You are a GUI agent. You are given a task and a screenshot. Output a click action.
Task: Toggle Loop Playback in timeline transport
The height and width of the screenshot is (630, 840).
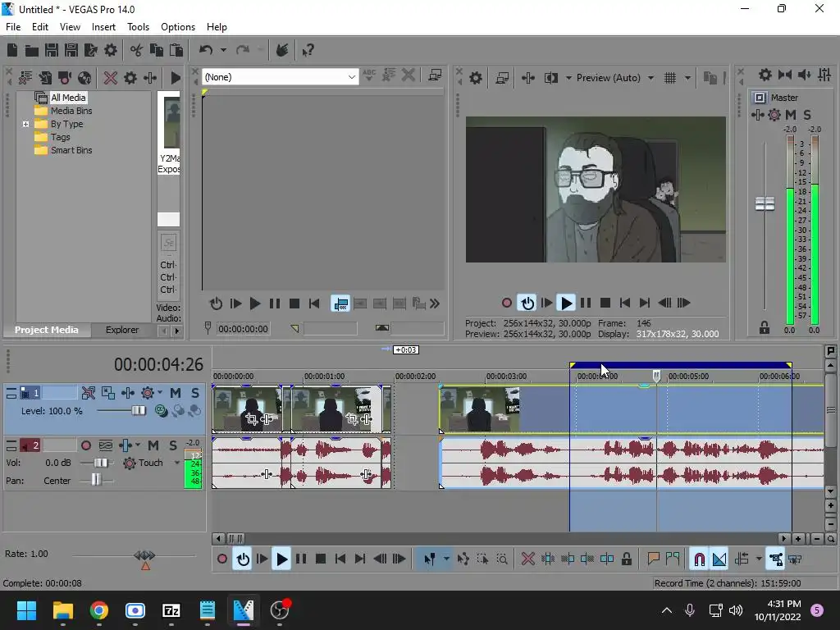pos(243,559)
